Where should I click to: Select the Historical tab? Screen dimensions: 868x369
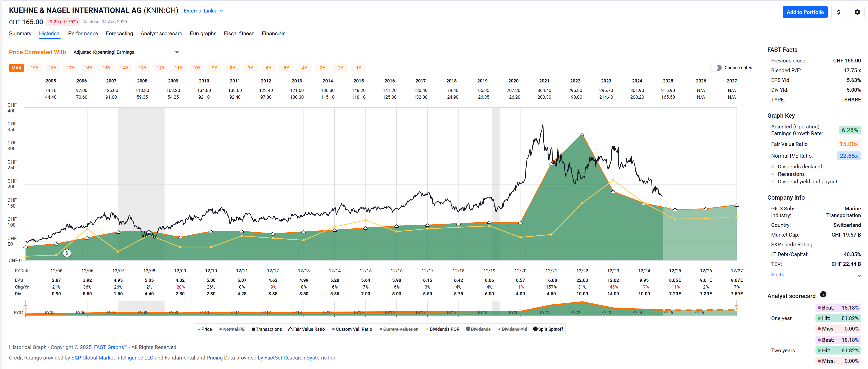pos(50,33)
